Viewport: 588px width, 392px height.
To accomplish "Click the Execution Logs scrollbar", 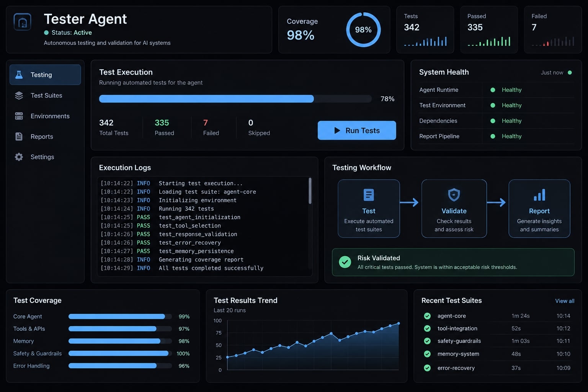I will (x=310, y=191).
